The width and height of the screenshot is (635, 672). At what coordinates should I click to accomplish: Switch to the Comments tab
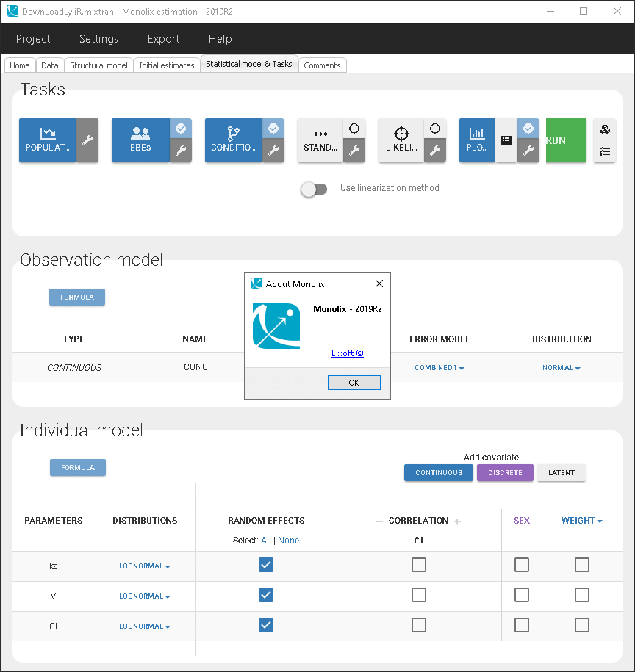322,65
